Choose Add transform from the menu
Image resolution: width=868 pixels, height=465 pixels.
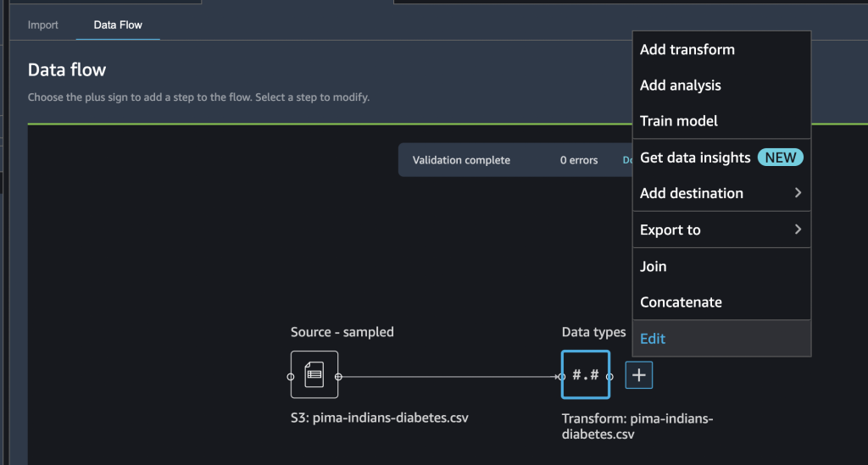[x=687, y=49]
